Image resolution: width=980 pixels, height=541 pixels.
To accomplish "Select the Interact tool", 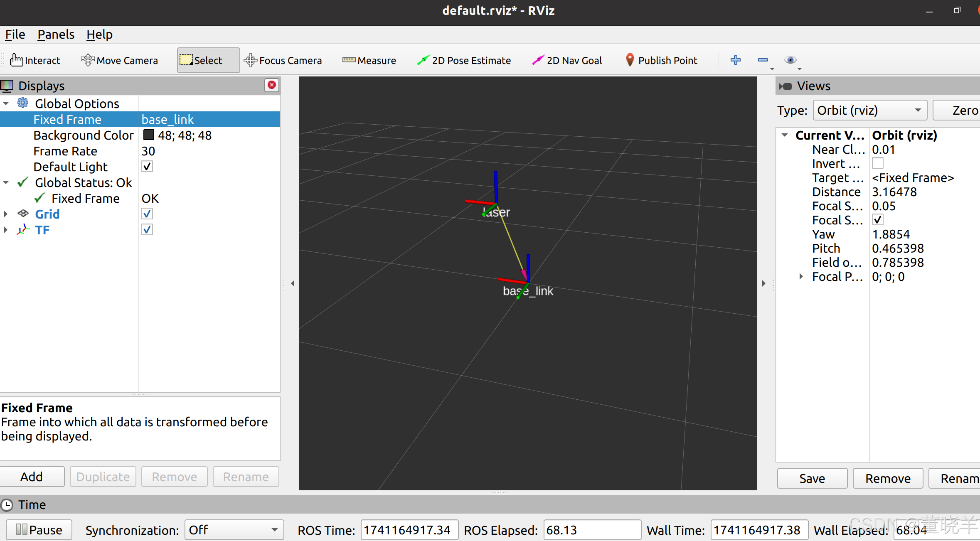I will [x=35, y=60].
